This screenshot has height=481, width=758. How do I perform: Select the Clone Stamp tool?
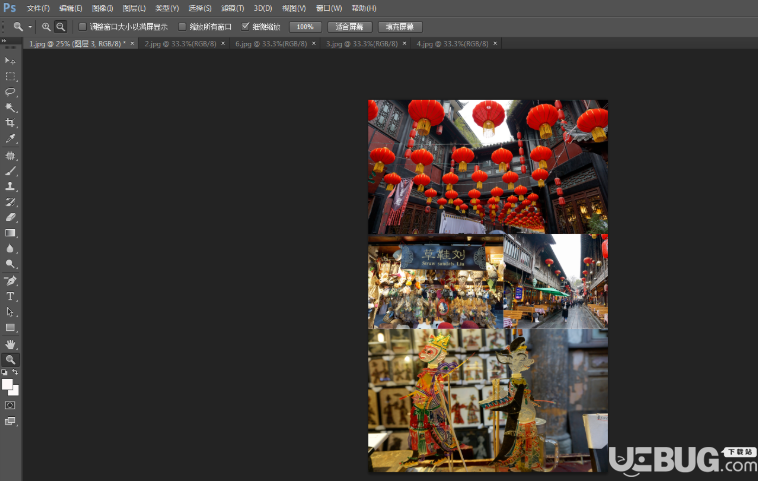pos(10,187)
